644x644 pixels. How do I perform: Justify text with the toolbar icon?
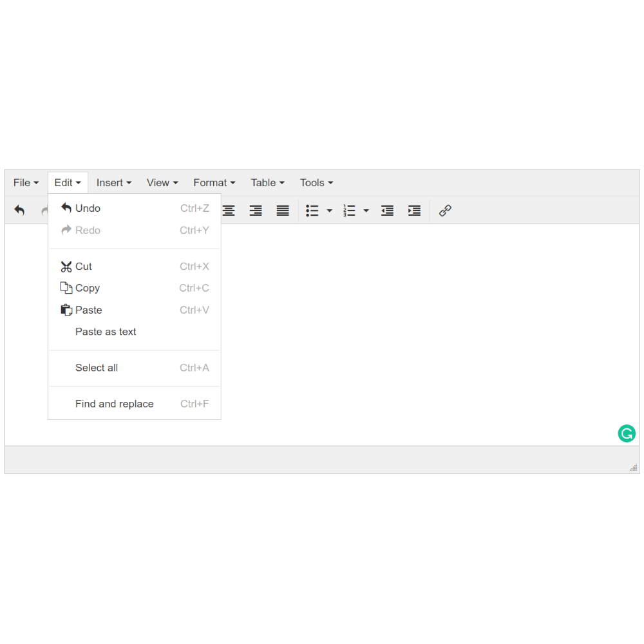(x=283, y=211)
